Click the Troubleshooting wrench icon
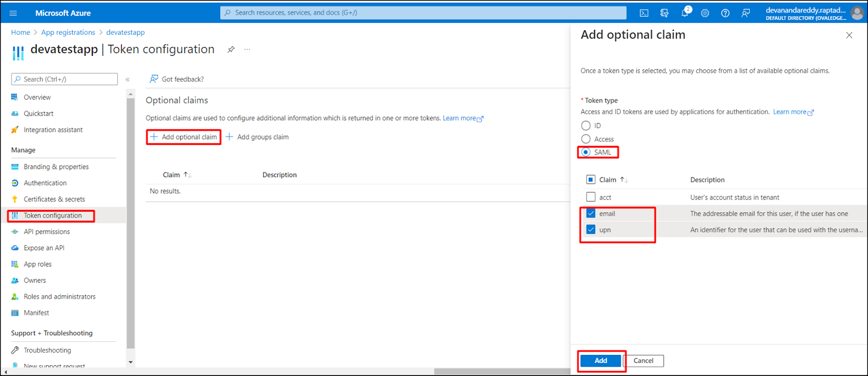Viewport: 868px width, 376px height. (x=15, y=350)
